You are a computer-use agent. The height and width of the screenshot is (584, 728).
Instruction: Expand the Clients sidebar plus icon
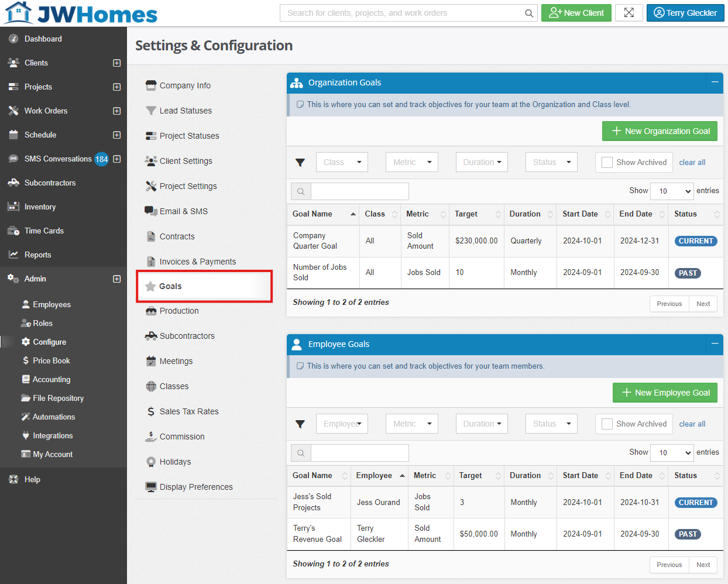116,63
